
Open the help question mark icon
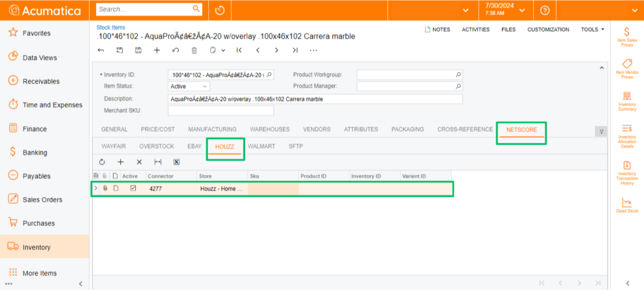[x=545, y=10]
